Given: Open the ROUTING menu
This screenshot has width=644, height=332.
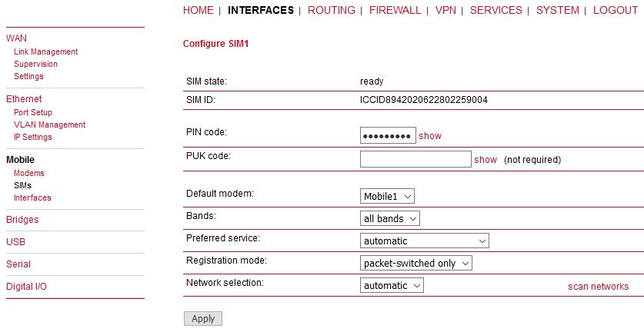Looking at the screenshot, I should (332, 10).
